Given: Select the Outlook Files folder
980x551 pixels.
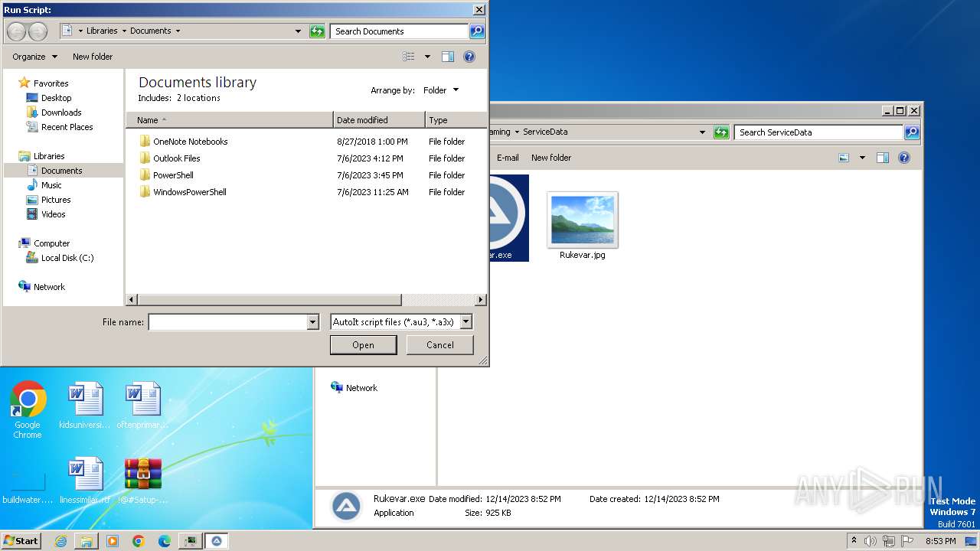Looking at the screenshot, I should (176, 158).
